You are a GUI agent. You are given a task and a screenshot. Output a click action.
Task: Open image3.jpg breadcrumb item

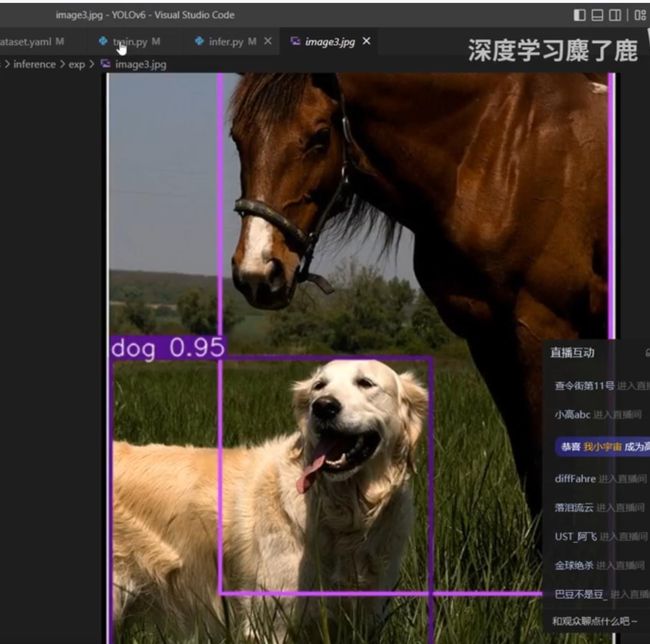click(x=141, y=64)
